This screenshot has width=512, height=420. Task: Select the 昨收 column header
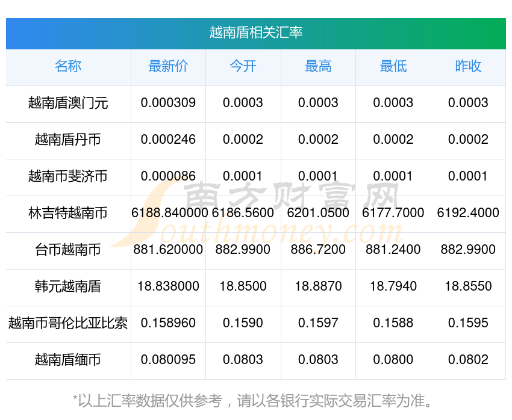pyautogui.click(x=468, y=66)
